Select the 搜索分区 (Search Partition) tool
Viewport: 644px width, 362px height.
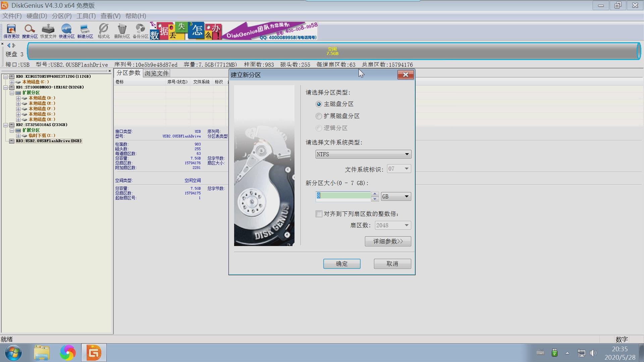click(30, 31)
